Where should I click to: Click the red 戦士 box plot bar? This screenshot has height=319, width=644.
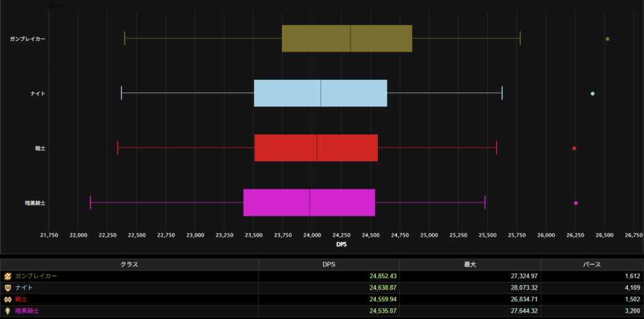[x=316, y=148]
